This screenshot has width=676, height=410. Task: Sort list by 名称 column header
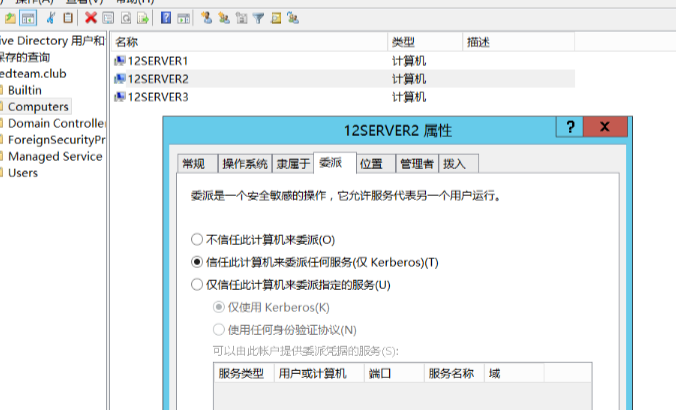[127, 42]
